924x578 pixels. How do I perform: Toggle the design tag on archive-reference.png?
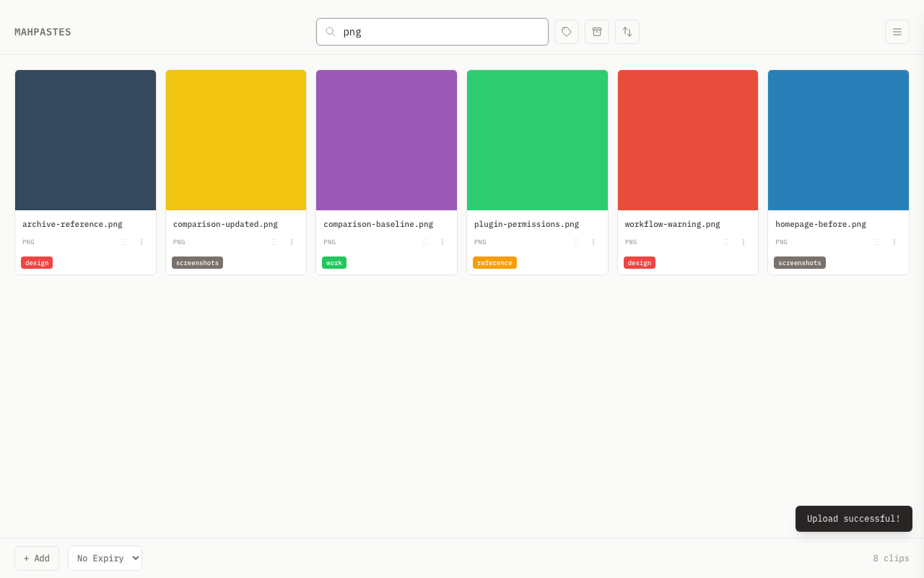[36, 262]
